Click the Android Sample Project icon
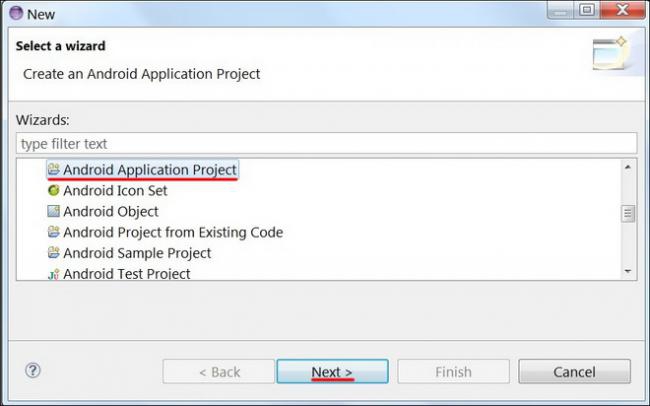The image size is (650, 406). (x=54, y=253)
